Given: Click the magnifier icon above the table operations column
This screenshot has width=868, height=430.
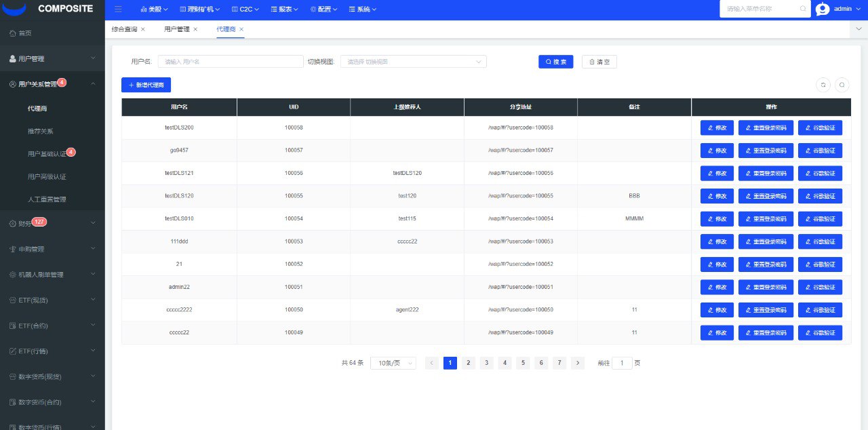Looking at the screenshot, I should point(841,85).
